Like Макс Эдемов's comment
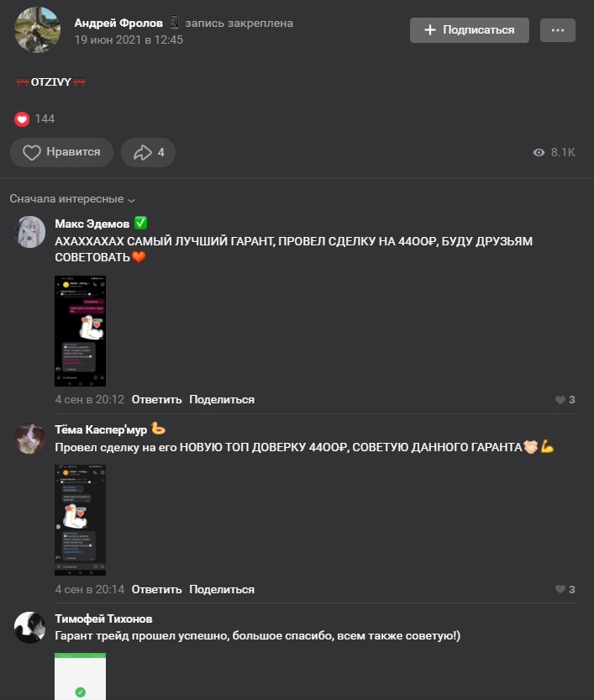Screen dimensions: 594x700 [x=565, y=399]
